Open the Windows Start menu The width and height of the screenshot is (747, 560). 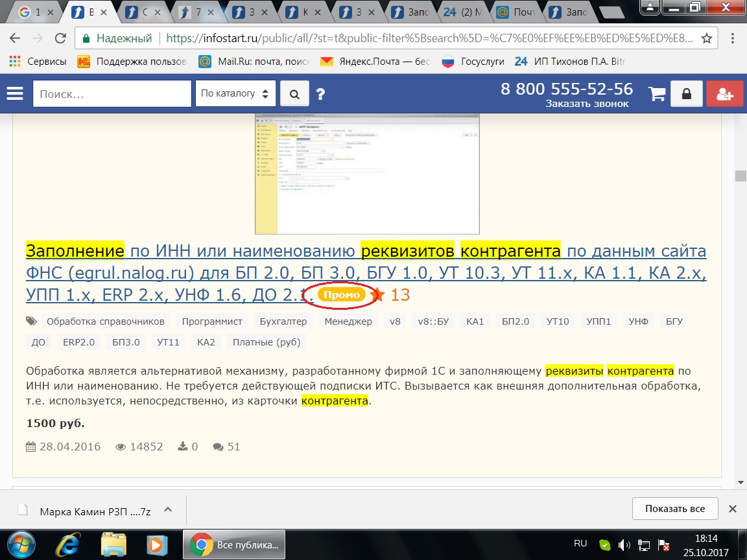click(x=21, y=544)
